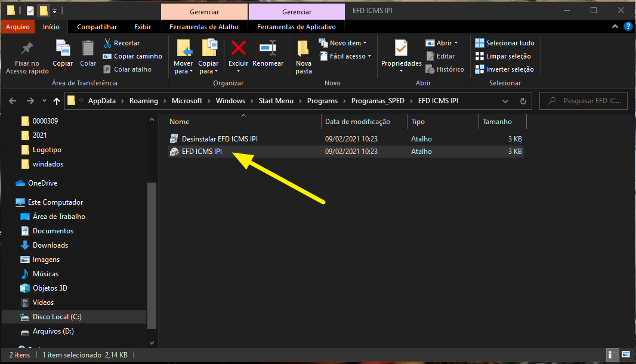Switch to large icons view layout
This screenshot has width=636, height=364.
(626, 354)
